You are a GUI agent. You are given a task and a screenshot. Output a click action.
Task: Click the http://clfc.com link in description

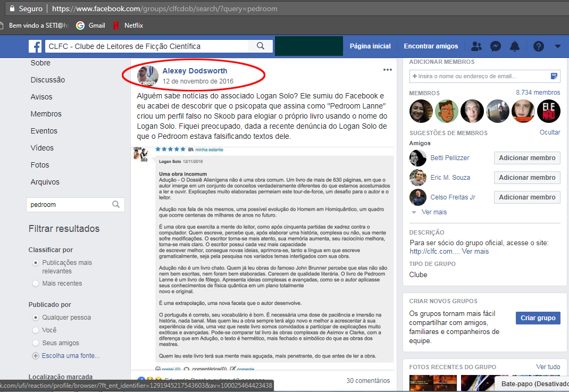pos(435,252)
